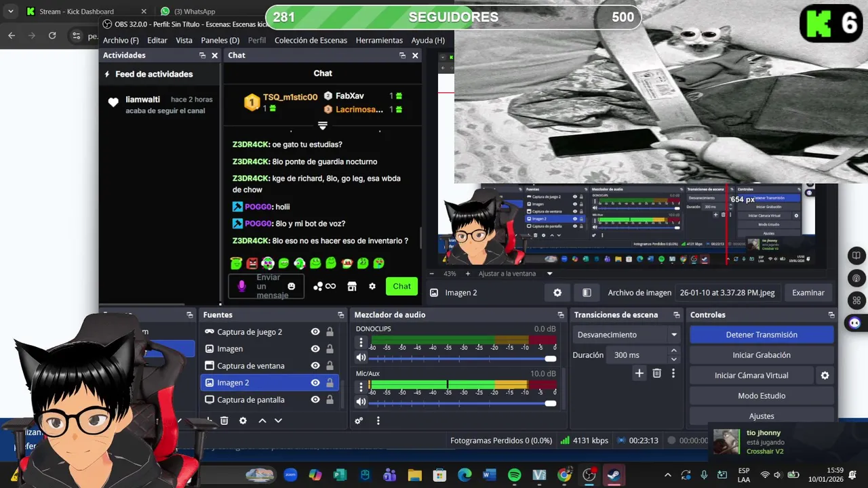Mute the DONOCLIPS audio channel
This screenshot has width=868, height=488.
(x=361, y=358)
